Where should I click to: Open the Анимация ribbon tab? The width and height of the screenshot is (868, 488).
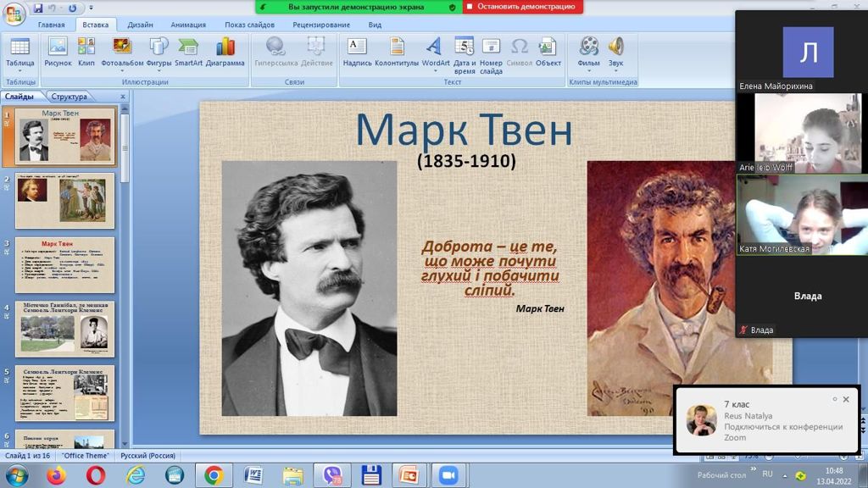pos(187,25)
